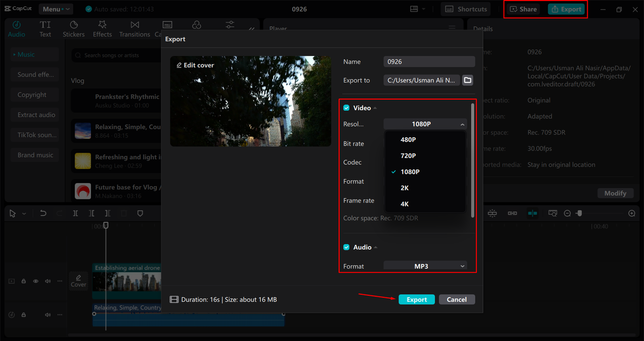Image resolution: width=644 pixels, height=341 pixels.
Task: Mute the video track speaker icon
Action: pyautogui.click(x=48, y=281)
